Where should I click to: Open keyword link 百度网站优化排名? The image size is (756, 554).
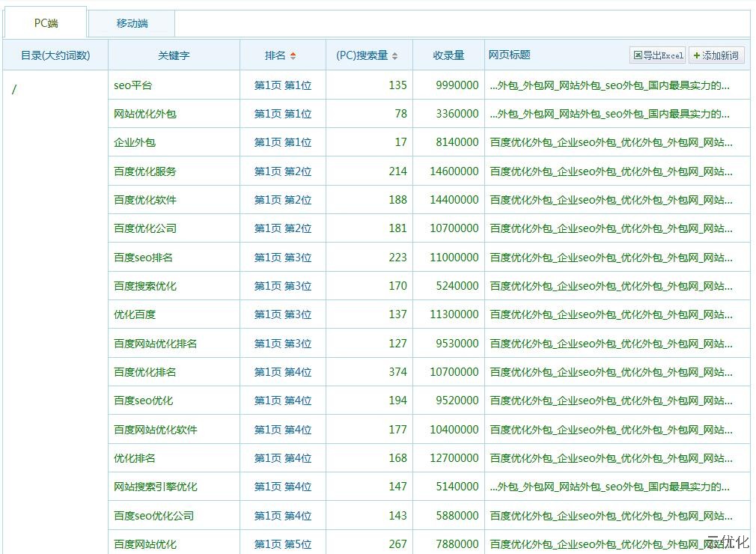[x=155, y=344]
